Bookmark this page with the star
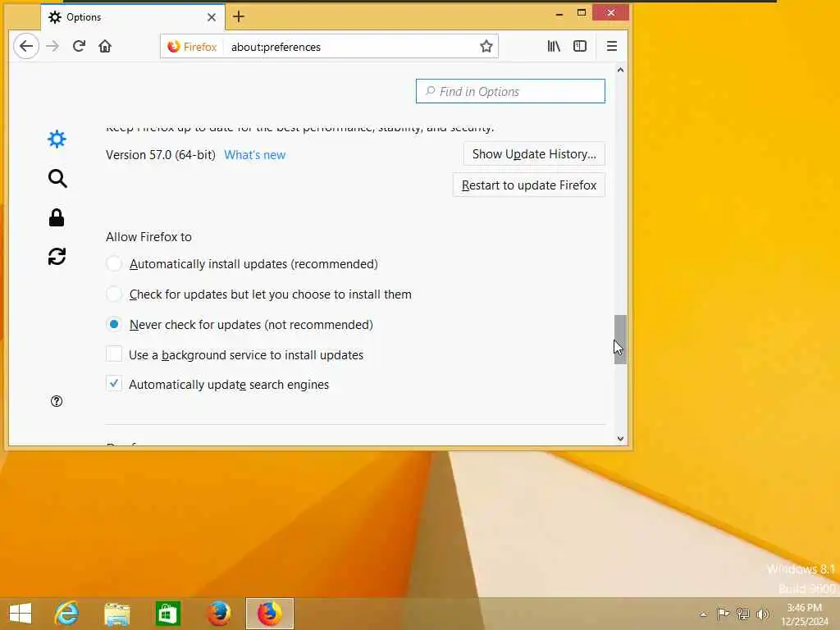Image resolution: width=840 pixels, height=630 pixels. tap(486, 47)
